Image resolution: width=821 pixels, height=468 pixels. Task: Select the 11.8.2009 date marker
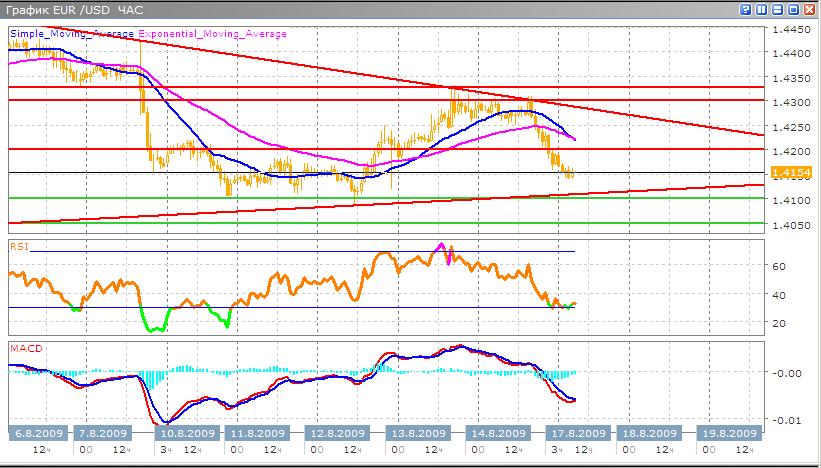(257, 433)
